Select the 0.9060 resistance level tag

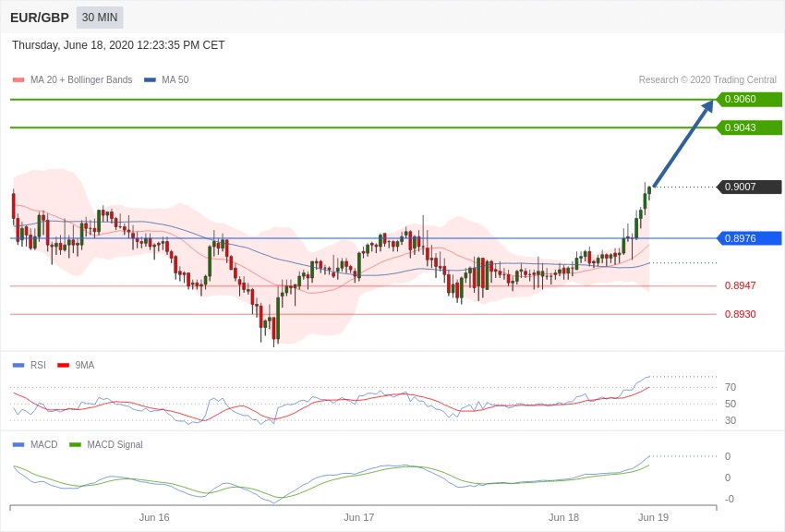[x=750, y=99]
